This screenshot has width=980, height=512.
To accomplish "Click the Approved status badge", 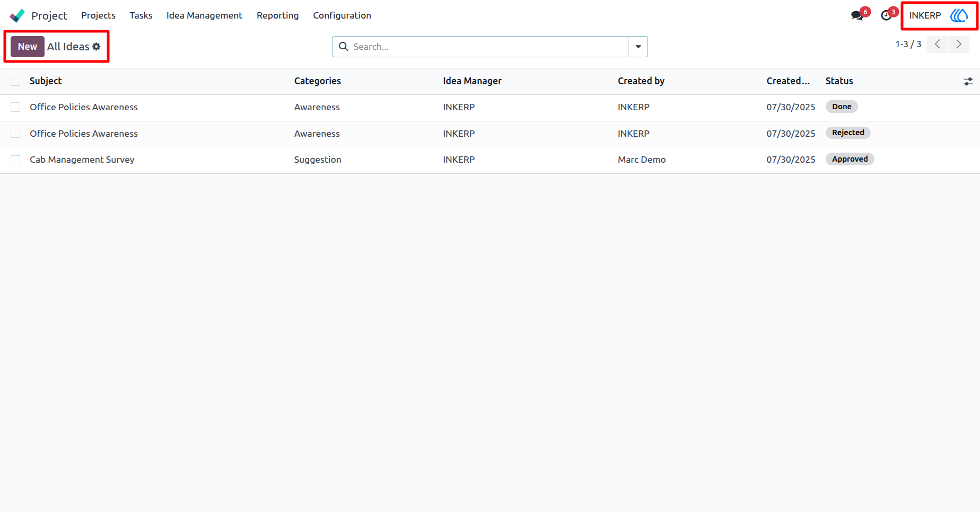I will click(850, 159).
